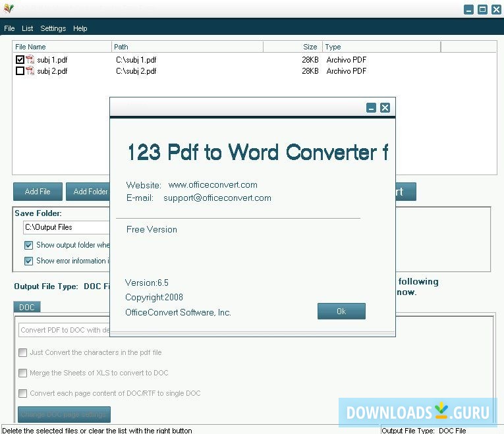Click support@officeconvert.com email address
504x434 pixels.
tap(217, 198)
